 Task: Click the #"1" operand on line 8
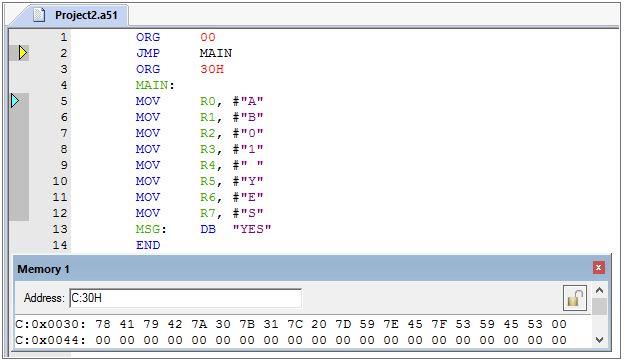tap(248, 149)
